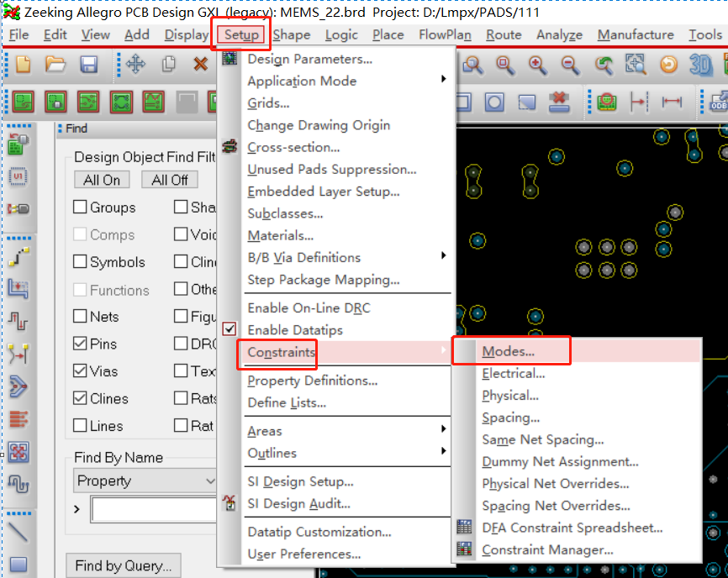Screen dimensions: 728x578
Task: Click the All Off button
Action: (x=170, y=180)
